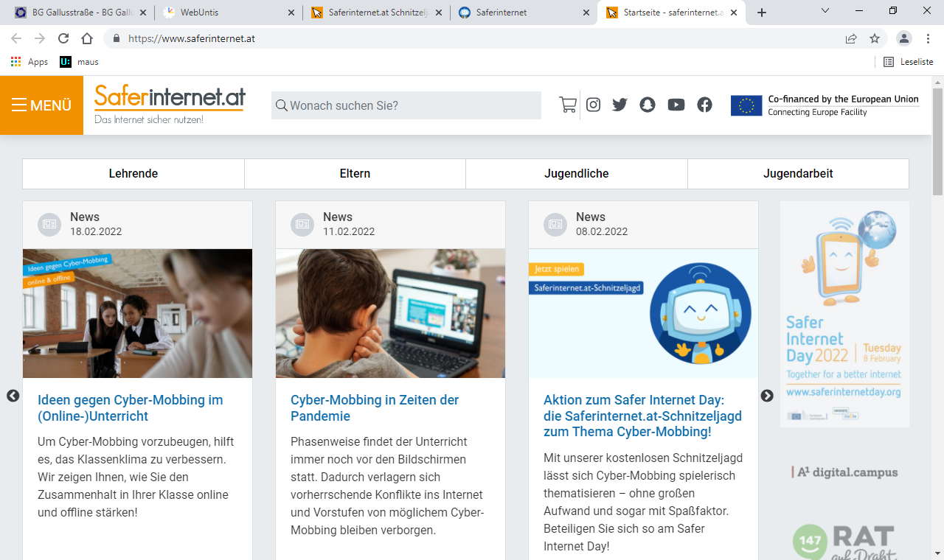Reload the page with the refresh icon
Screen dimensions: 944x560
63,38
